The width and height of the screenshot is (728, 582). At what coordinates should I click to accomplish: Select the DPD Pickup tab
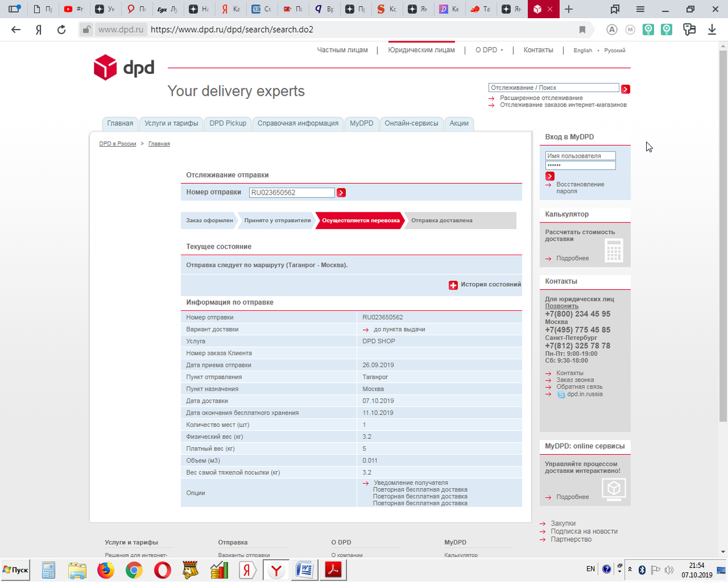pos(228,123)
